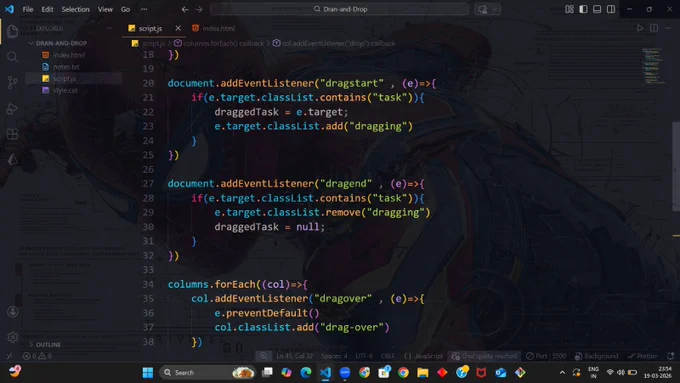The height and width of the screenshot is (383, 680).
Task: Open the Extensions view
Action: coord(13,134)
